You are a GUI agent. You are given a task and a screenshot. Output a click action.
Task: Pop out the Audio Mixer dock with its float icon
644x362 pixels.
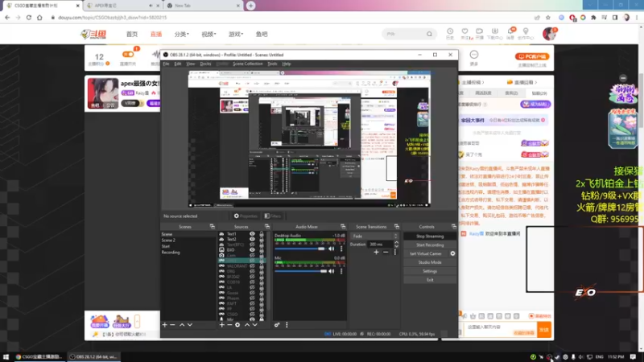(x=343, y=227)
